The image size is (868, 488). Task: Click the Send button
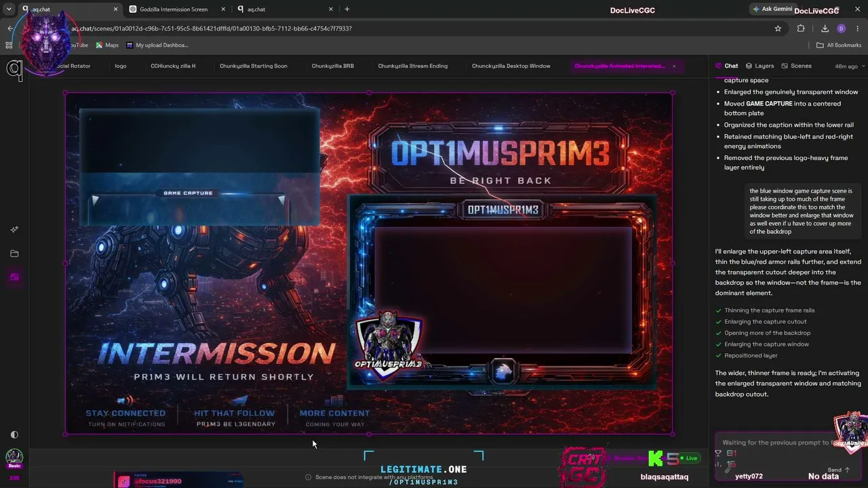[x=839, y=470]
